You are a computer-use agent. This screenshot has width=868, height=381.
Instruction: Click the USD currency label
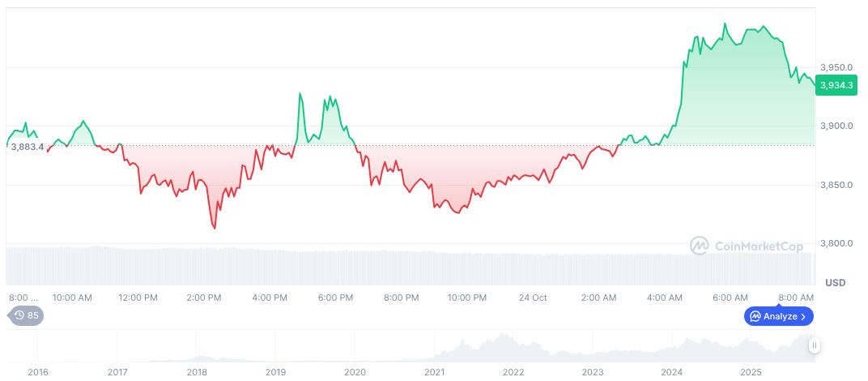pos(835,282)
